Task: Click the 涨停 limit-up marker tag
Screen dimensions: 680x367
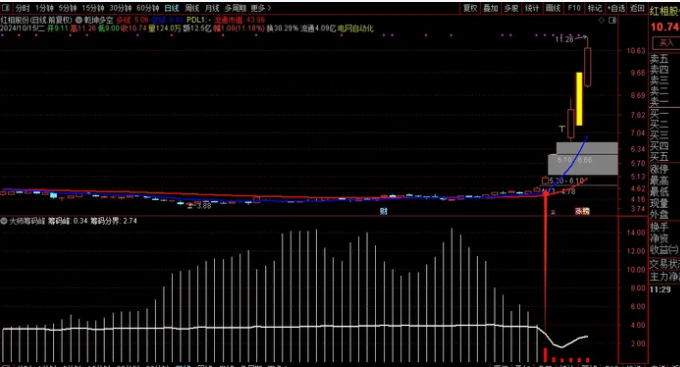Action: pyautogui.click(x=582, y=211)
